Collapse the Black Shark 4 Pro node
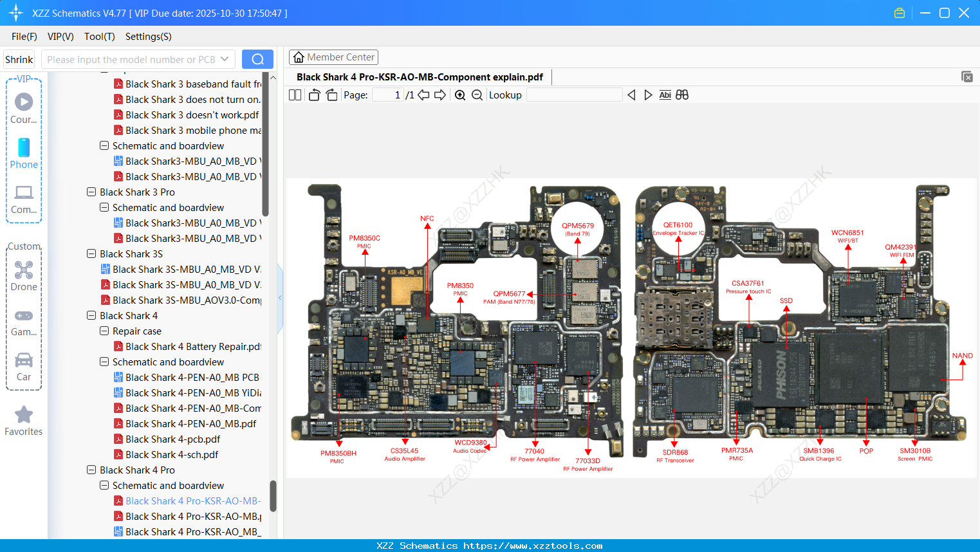 click(x=91, y=470)
